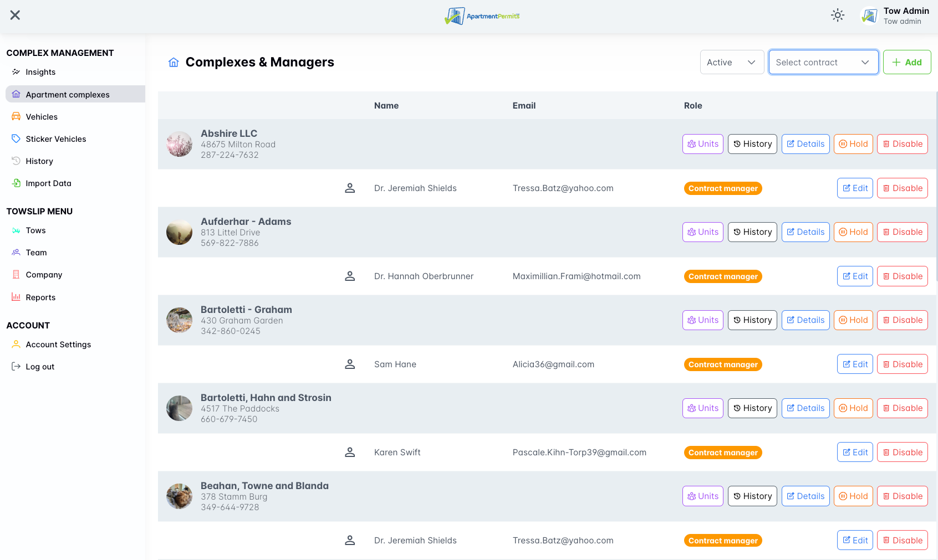938x560 pixels.
Task: Click person icon next to Sam Hane
Action: (350, 364)
